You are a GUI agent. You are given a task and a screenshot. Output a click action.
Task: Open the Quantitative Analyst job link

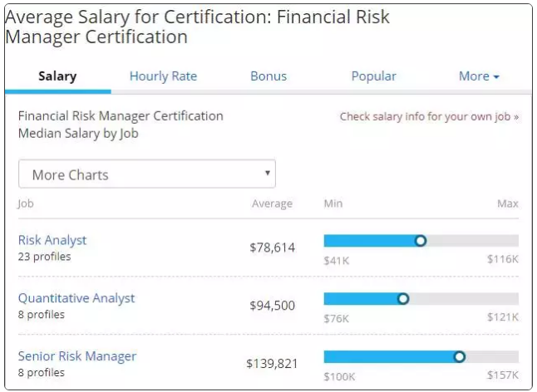point(76,298)
